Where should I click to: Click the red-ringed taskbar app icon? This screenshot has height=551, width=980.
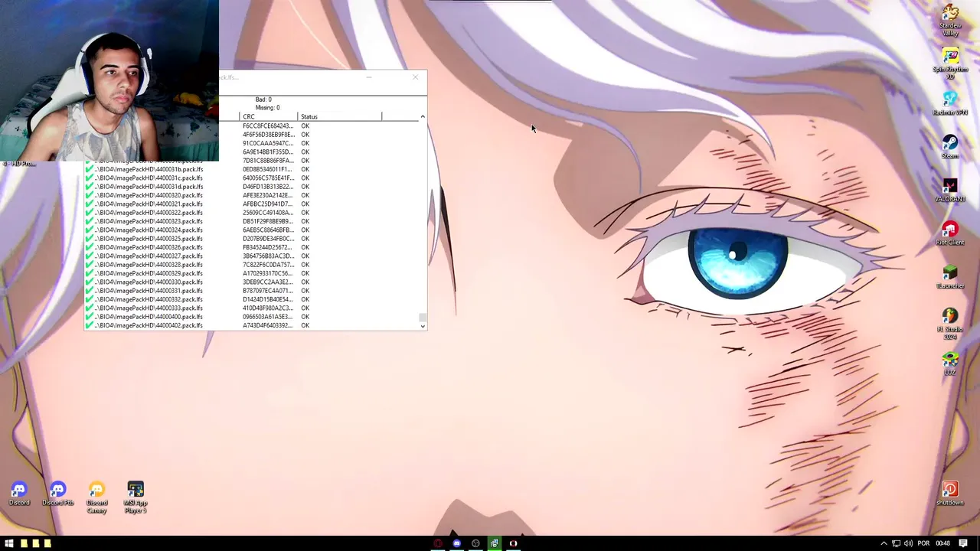438,543
